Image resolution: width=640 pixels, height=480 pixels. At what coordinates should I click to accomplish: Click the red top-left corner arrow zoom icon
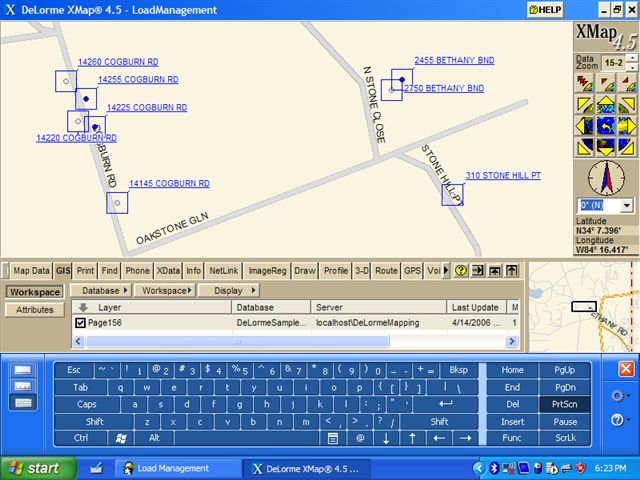click(606, 83)
